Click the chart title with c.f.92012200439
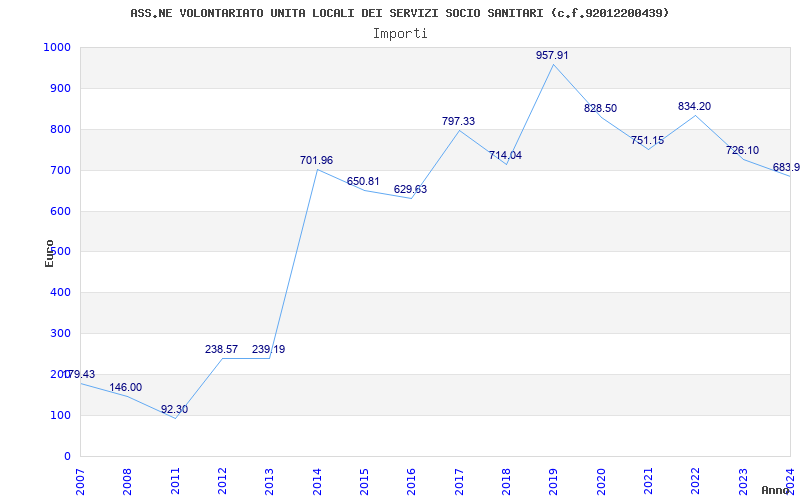 [x=399, y=13]
